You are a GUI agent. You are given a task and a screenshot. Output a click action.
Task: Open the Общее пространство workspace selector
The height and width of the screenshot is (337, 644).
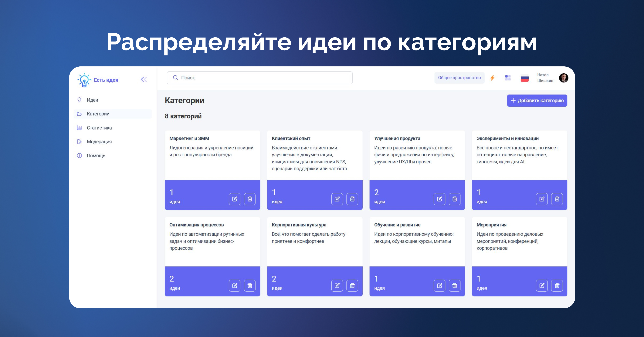click(459, 78)
